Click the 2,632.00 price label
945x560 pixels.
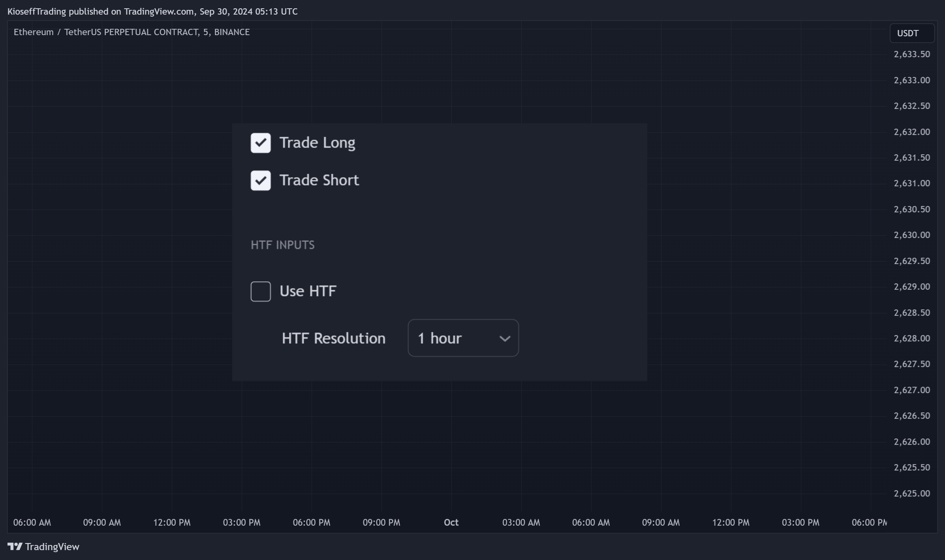click(x=912, y=132)
